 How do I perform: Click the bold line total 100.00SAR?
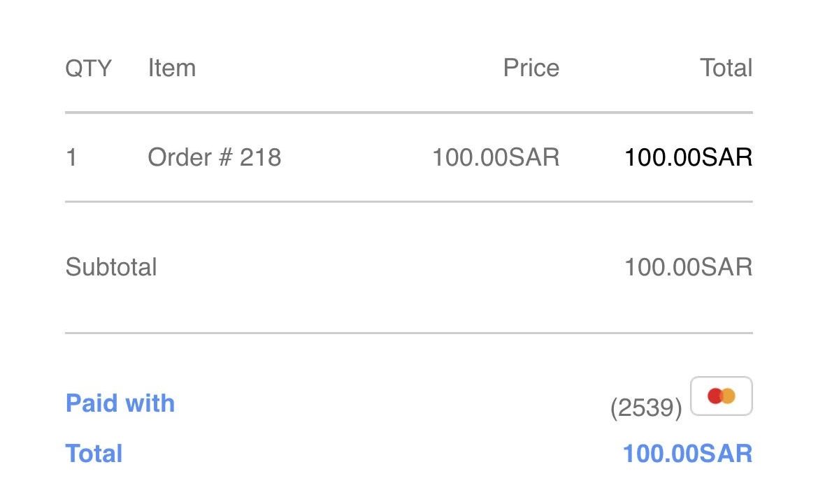pyautogui.click(x=689, y=157)
